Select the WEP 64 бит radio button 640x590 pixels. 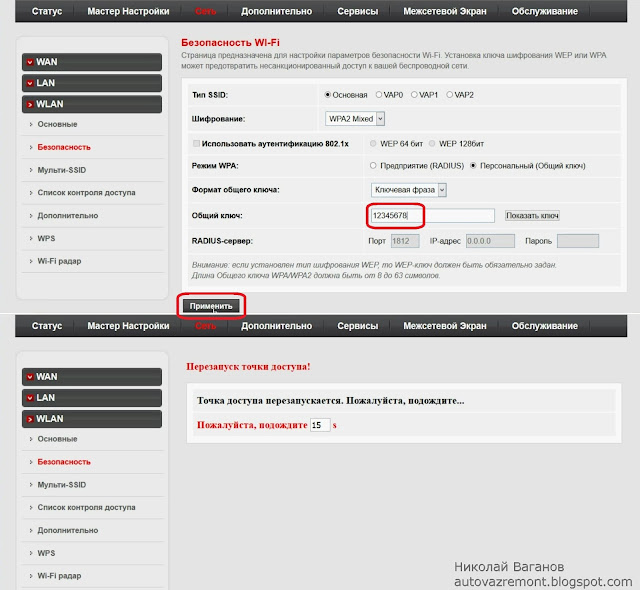373,144
